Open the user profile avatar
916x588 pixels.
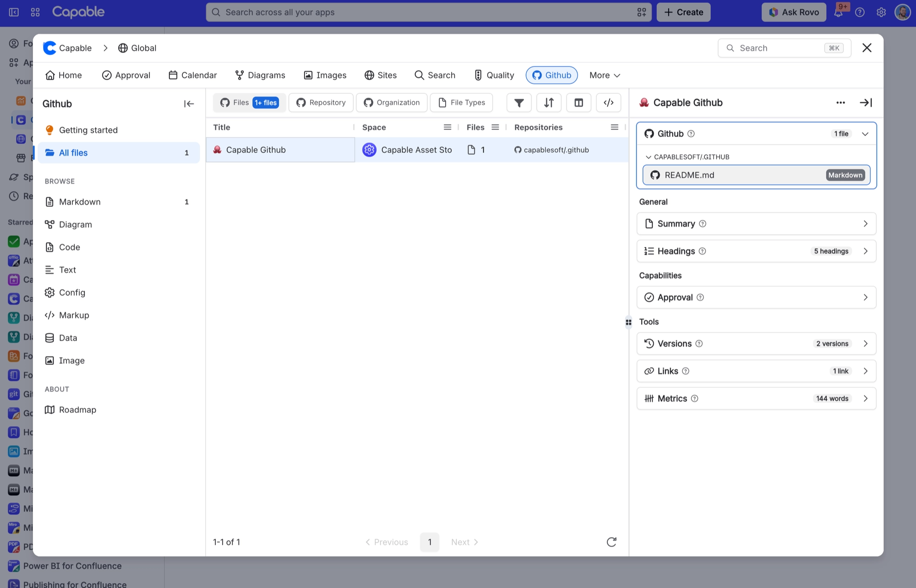click(x=903, y=12)
